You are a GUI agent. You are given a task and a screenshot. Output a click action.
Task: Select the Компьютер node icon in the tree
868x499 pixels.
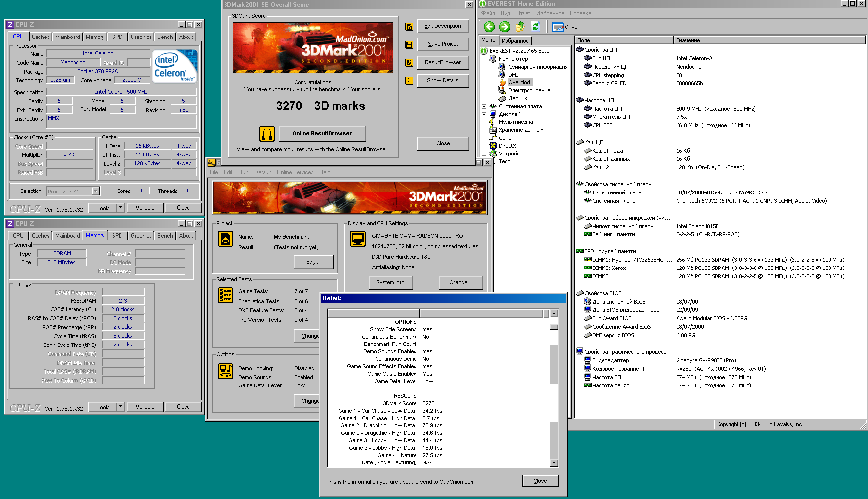[x=493, y=59]
